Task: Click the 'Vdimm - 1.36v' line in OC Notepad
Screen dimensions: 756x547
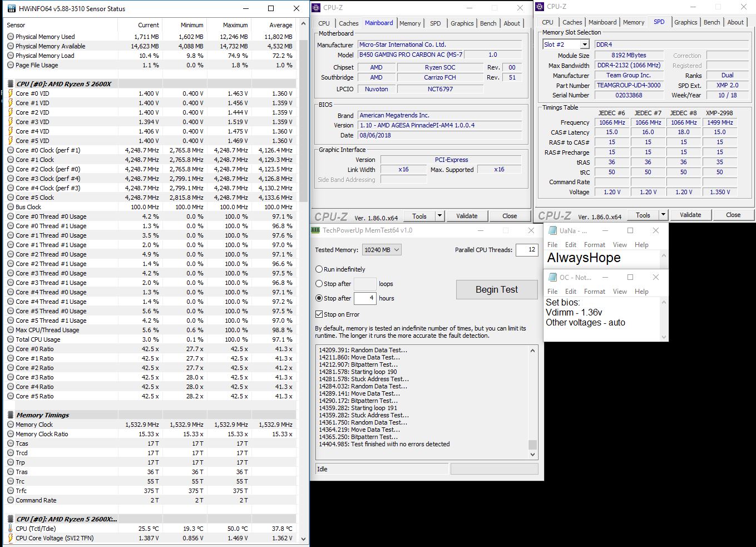Action: (574, 313)
